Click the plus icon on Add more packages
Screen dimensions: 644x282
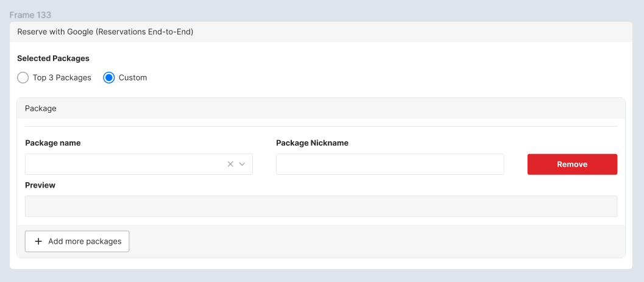pyautogui.click(x=38, y=241)
